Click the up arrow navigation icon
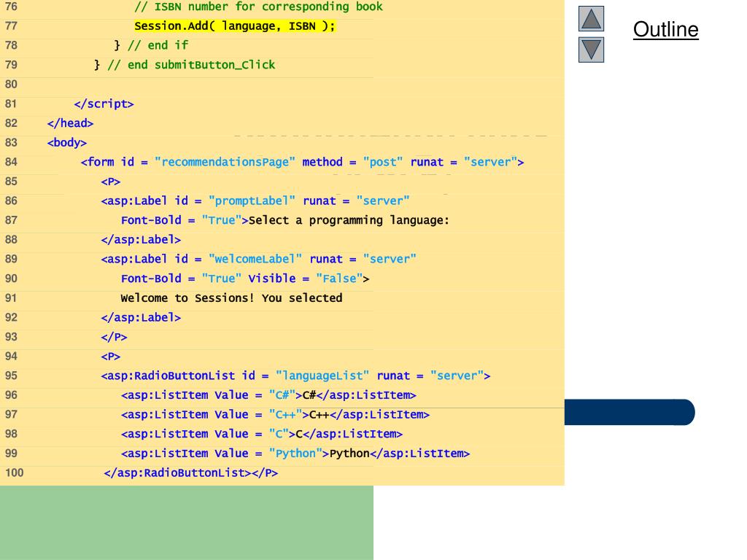The height and width of the screenshot is (560, 747). [591, 18]
